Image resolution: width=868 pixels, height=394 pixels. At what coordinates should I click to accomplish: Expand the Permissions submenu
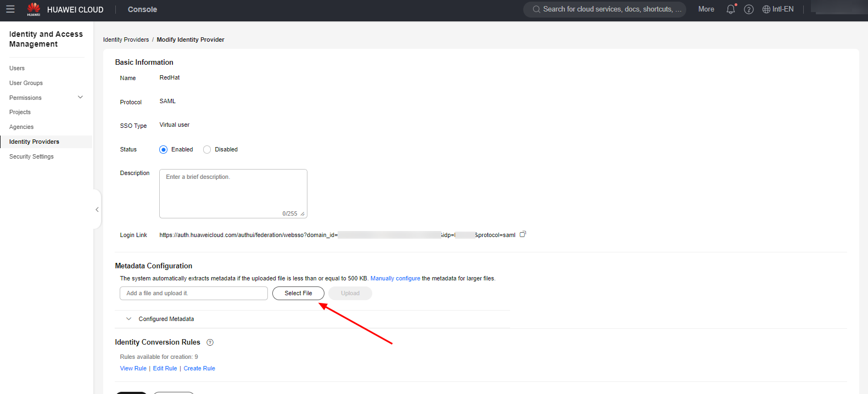point(80,98)
